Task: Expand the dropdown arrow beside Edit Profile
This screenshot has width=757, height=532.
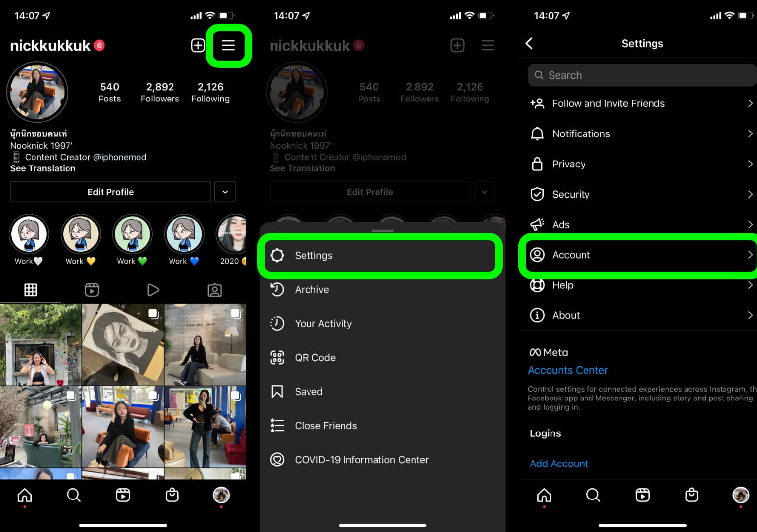Action: tap(225, 192)
